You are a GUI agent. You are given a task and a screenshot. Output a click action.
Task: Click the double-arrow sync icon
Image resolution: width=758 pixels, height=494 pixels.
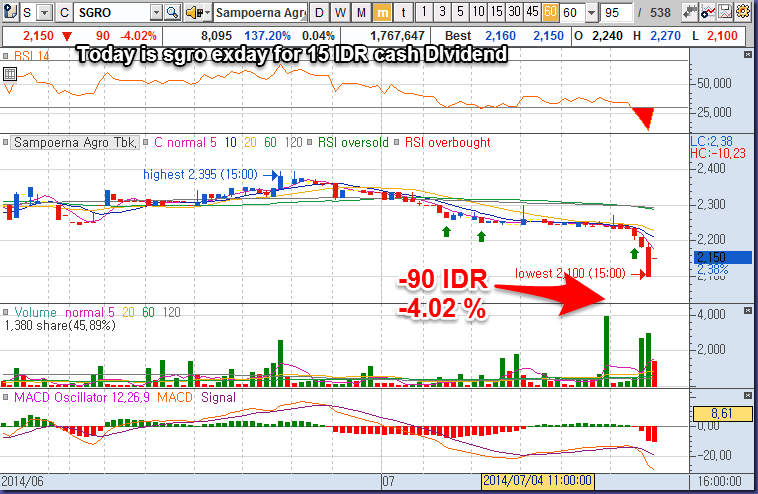690,13
